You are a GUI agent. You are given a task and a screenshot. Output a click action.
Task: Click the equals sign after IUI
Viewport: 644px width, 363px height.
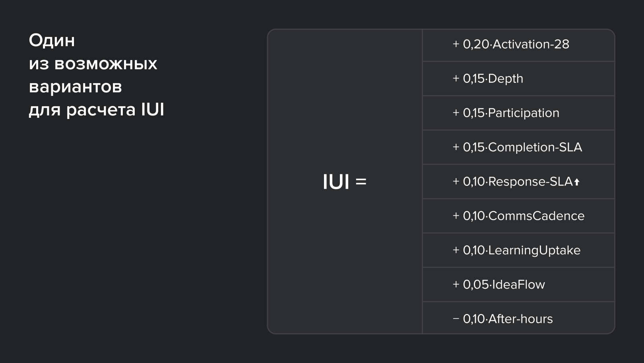pos(361,182)
